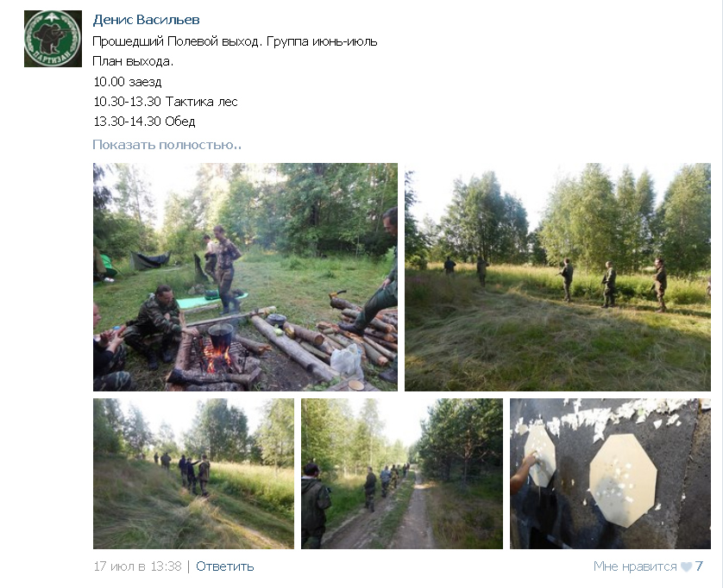This screenshot has width=723, height=588.
Task: Click the large white octagonal target
Action: click(622, 480)
